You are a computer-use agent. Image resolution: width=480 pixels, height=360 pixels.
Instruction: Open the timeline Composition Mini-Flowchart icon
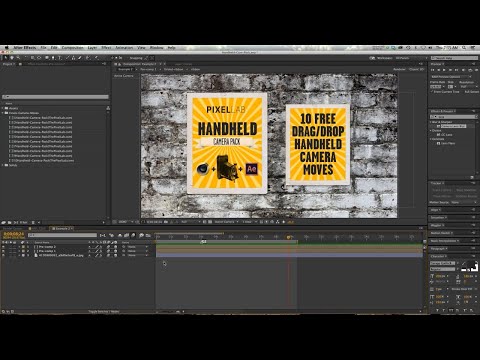[103, 235]
